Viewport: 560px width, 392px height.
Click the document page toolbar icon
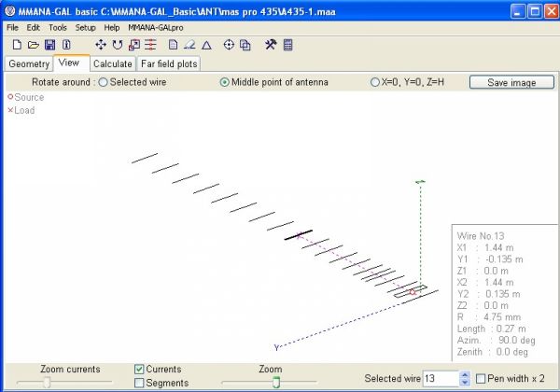pyautogui.click(x=174, y=45)
